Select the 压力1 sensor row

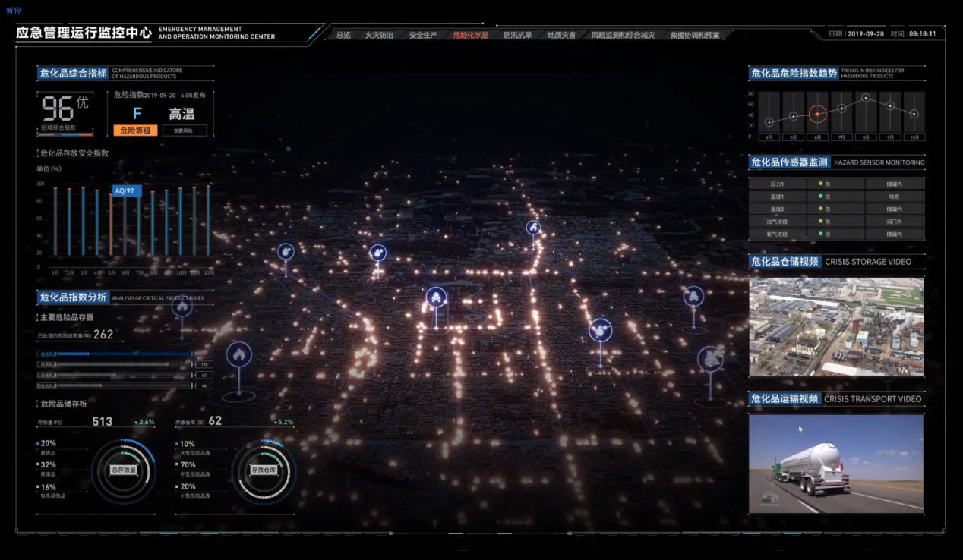click(836, 184)
